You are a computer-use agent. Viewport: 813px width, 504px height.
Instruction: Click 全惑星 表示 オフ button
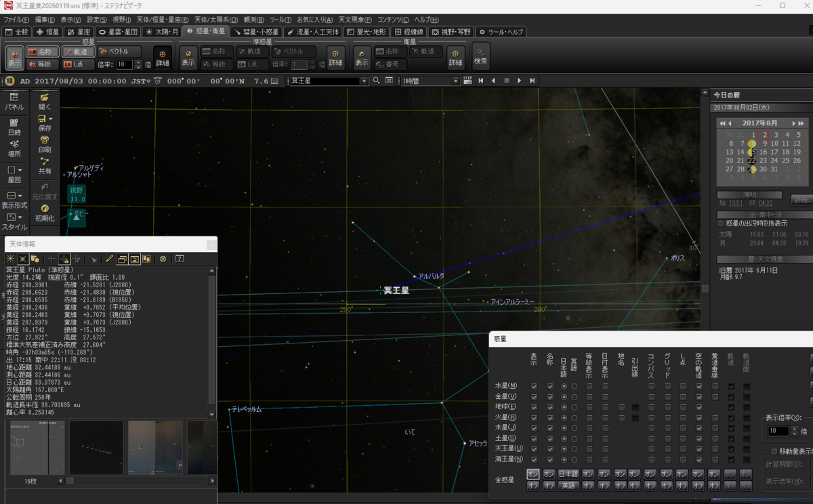[x=533, y=486]
